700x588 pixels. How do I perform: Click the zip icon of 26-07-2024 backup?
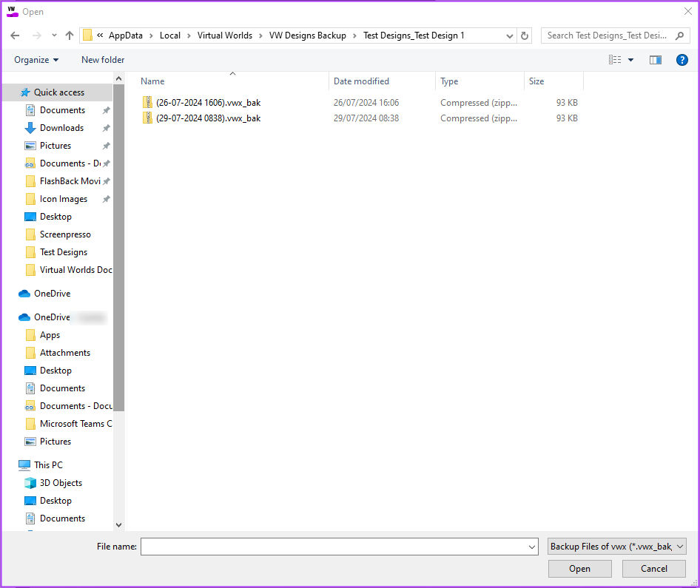(x=147, y=103)
